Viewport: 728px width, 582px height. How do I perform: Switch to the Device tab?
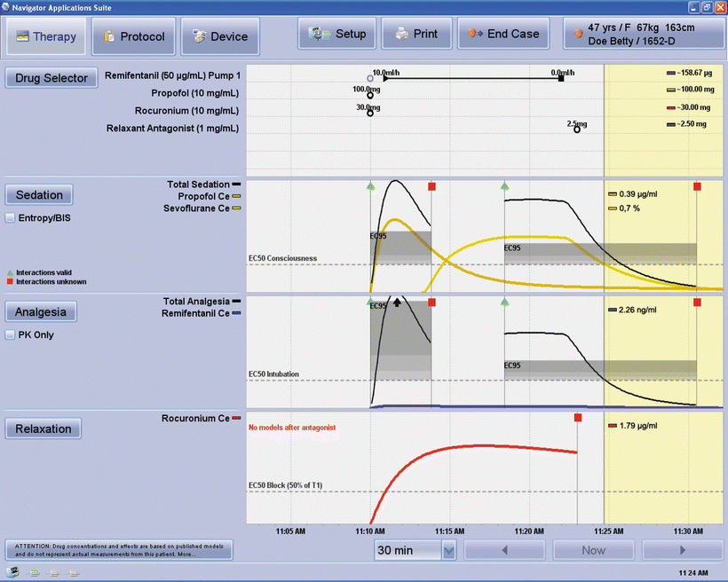point(220,37)
